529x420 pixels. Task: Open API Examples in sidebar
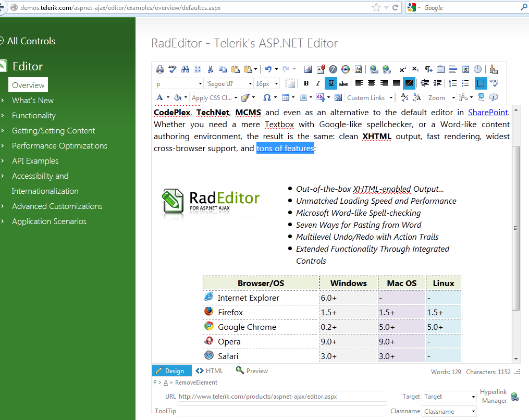(x=35, y=161)
